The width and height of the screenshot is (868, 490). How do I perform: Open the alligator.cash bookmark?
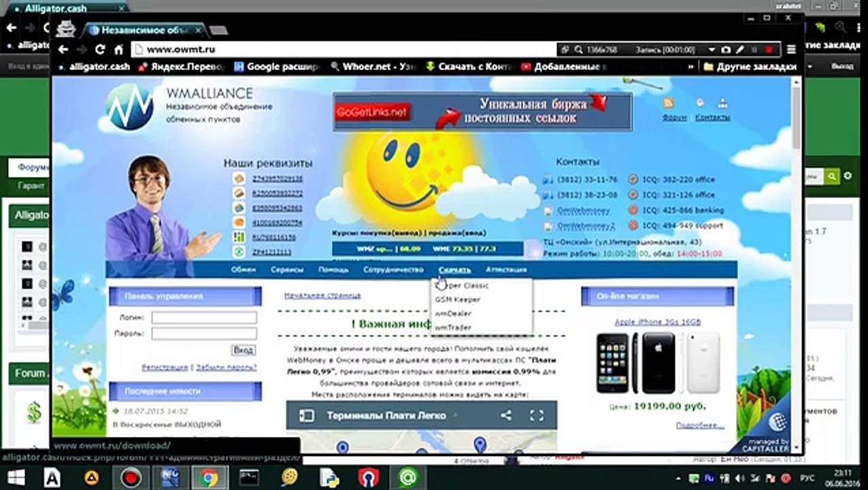94,67
